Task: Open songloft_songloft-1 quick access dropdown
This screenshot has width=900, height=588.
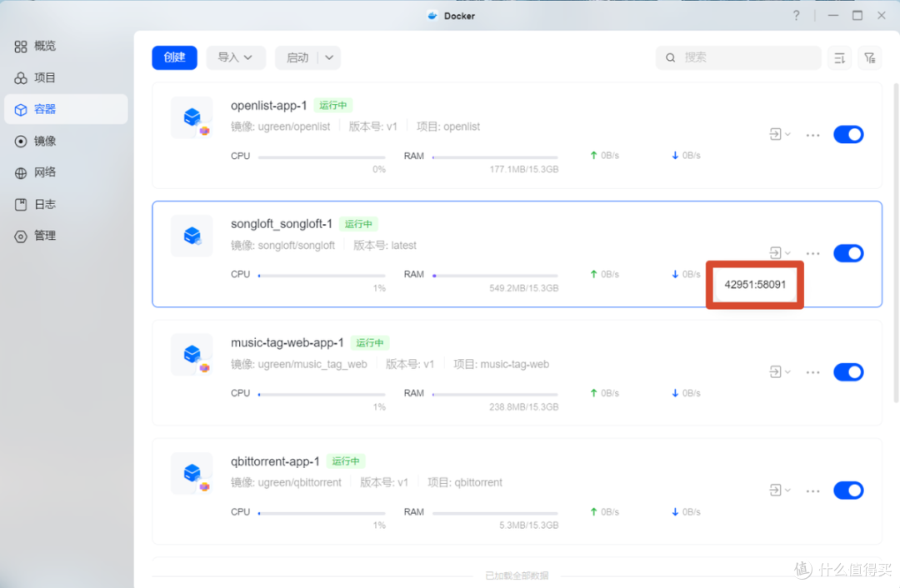Action: pos(779,252)
